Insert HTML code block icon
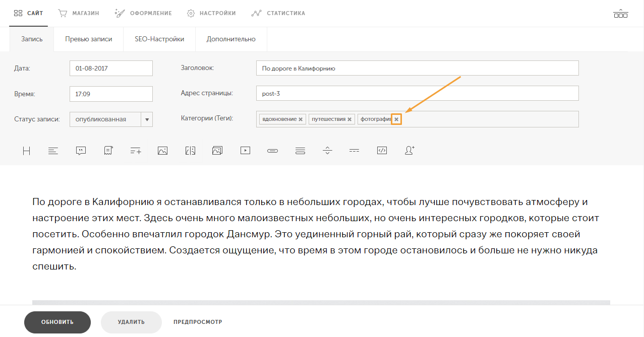 tap(382, 150)
